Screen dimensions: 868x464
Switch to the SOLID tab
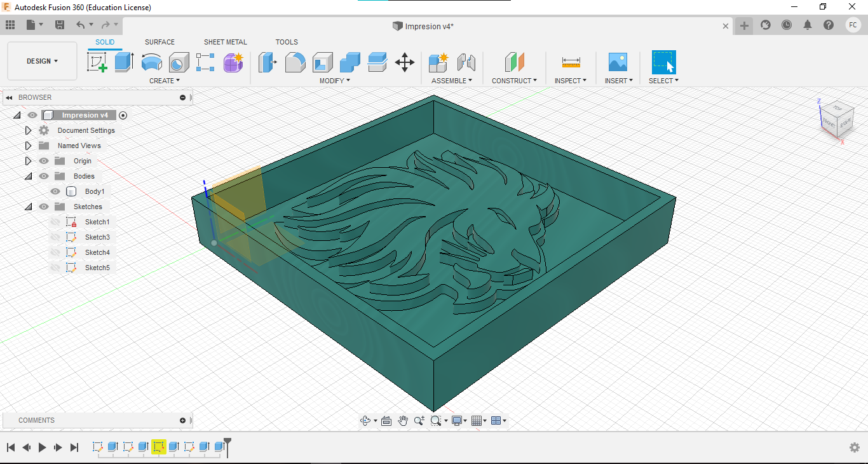[x=105, y=42]
